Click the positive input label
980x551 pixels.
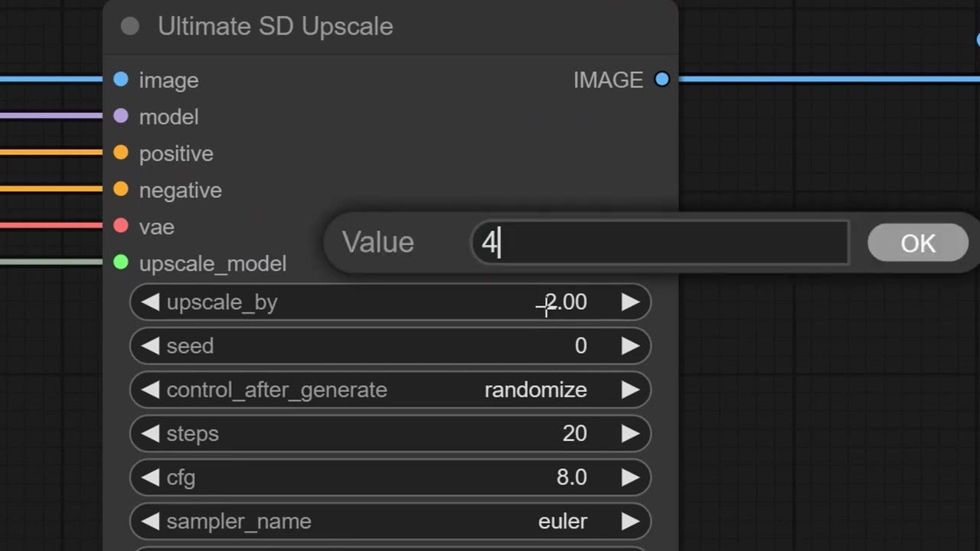(x=176, y=153)
